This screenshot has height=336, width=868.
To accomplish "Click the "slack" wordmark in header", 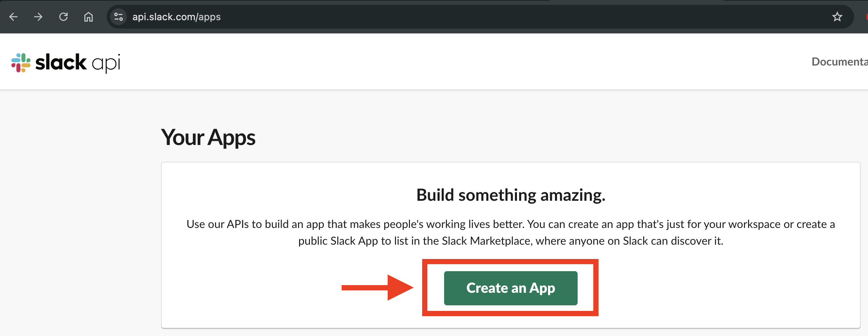I will point(61,63).
